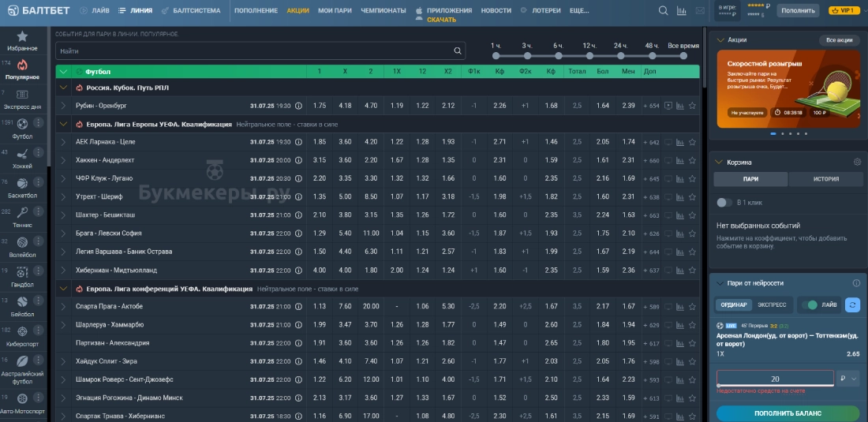The image size is (868, 422).
Task: Expand АЕК Ларнака - Целе row
Action: click(x=63, y=142)
